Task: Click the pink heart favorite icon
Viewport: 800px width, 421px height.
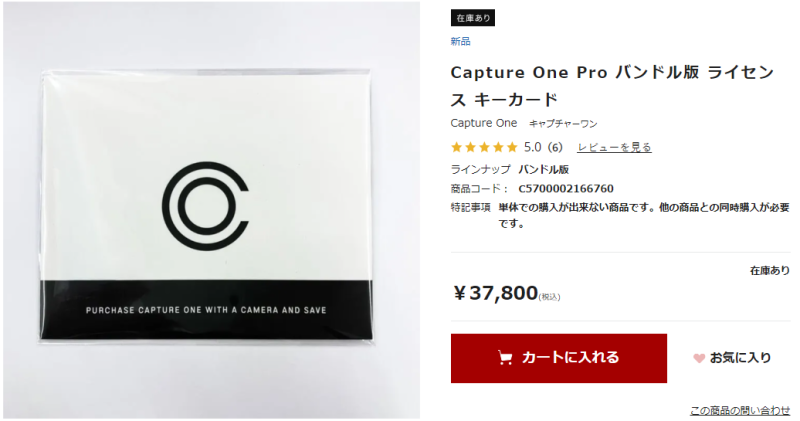Action: pos(699,358)
